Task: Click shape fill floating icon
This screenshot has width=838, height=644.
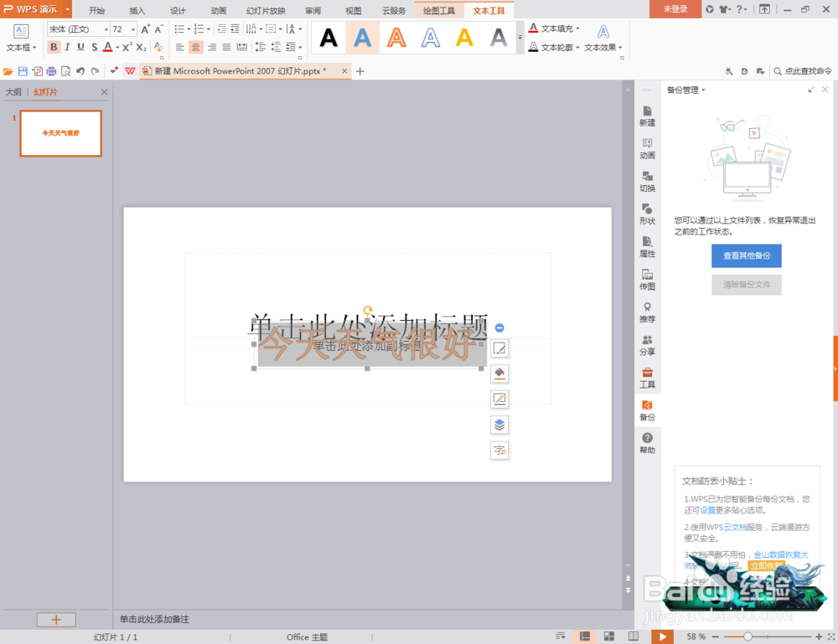Action: click(499, 374)
